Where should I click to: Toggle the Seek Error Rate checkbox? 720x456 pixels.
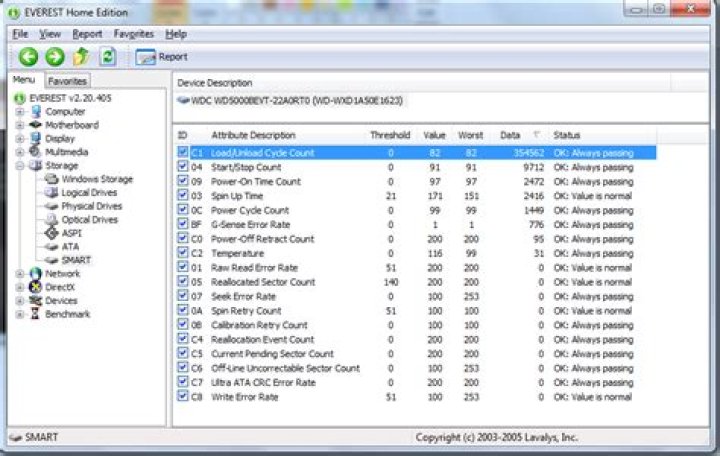click(x=183, y=296)
